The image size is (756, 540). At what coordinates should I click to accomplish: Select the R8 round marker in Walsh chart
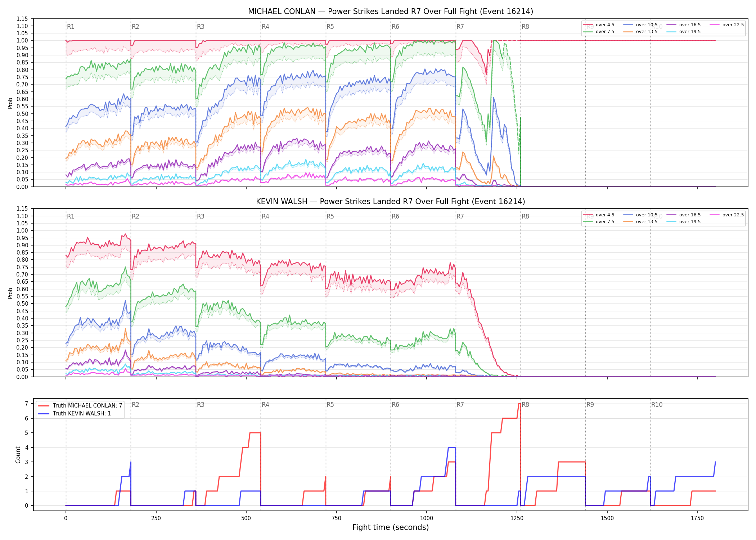pyautogui.click(x=525, y=216)
